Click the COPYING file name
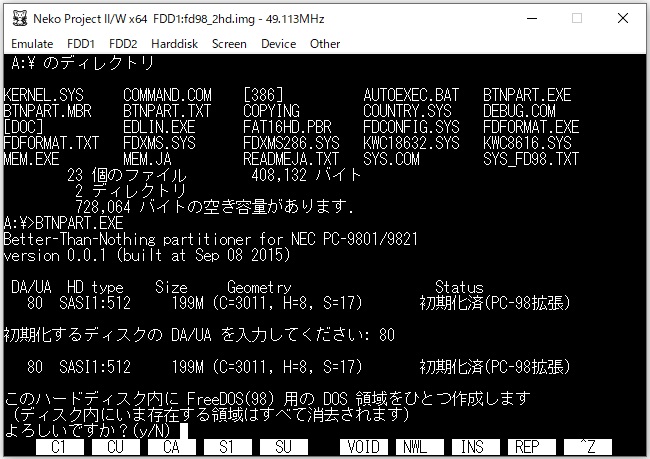 (272, 111)
